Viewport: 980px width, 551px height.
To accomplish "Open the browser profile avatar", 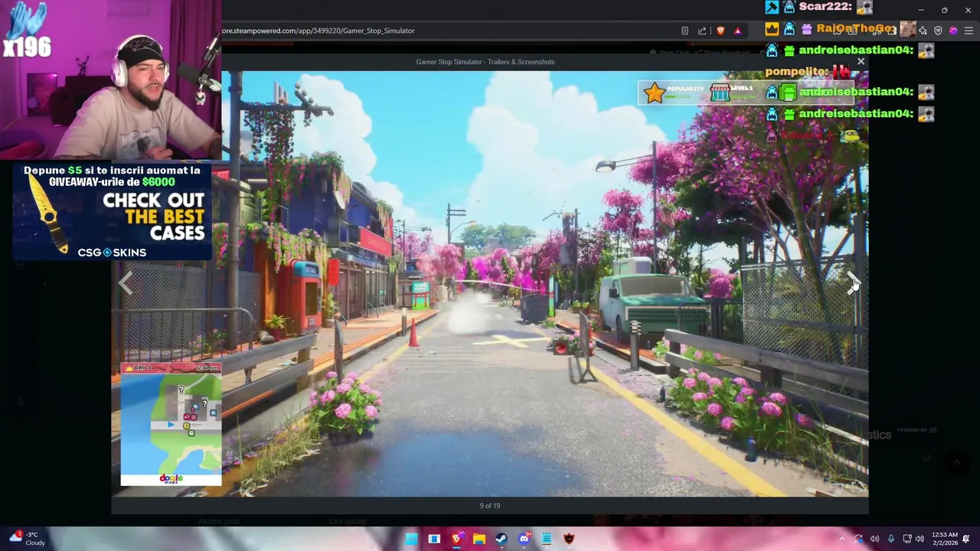I will [953, 31].
